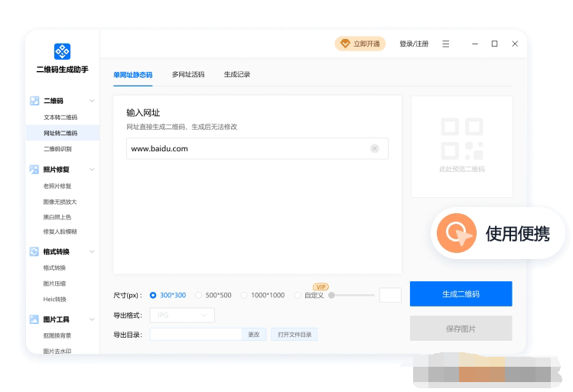573x392 pixels.
Task: Clear the URL with the X icon
Action: click(375, 148)
